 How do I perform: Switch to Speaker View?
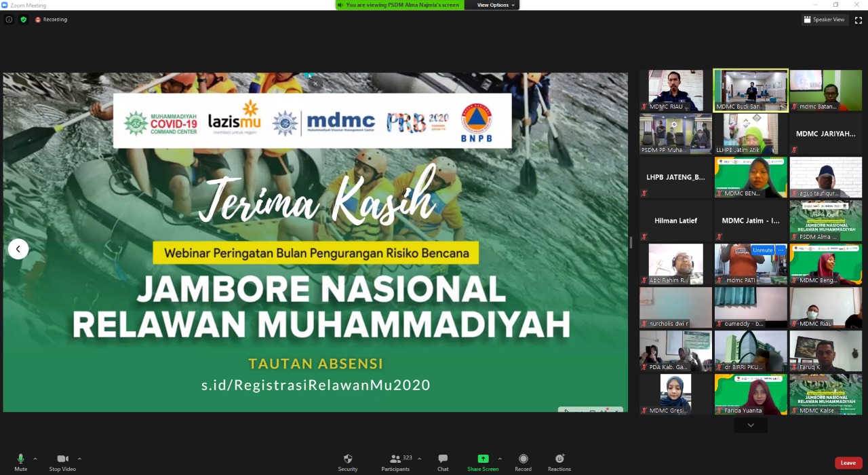[x=824, y=19]
